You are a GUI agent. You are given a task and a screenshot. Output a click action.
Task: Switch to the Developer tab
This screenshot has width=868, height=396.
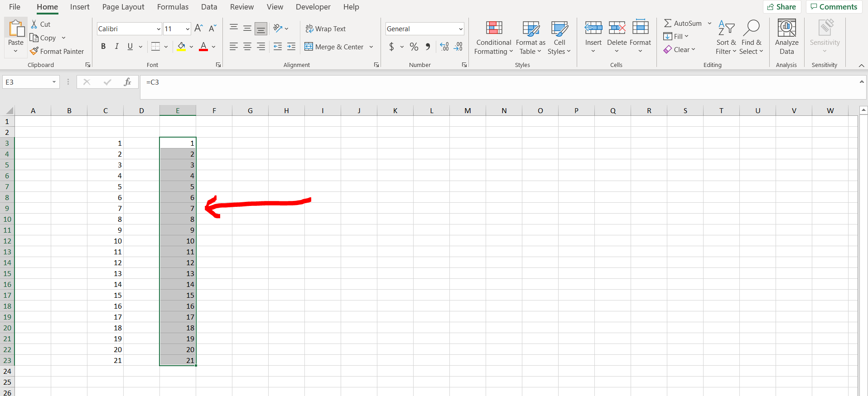[313, 7]
